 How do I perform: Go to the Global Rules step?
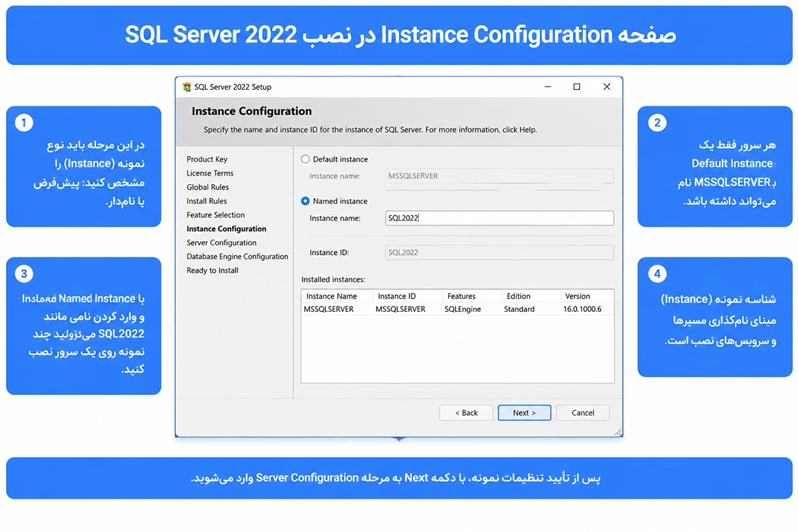[207, 188]
